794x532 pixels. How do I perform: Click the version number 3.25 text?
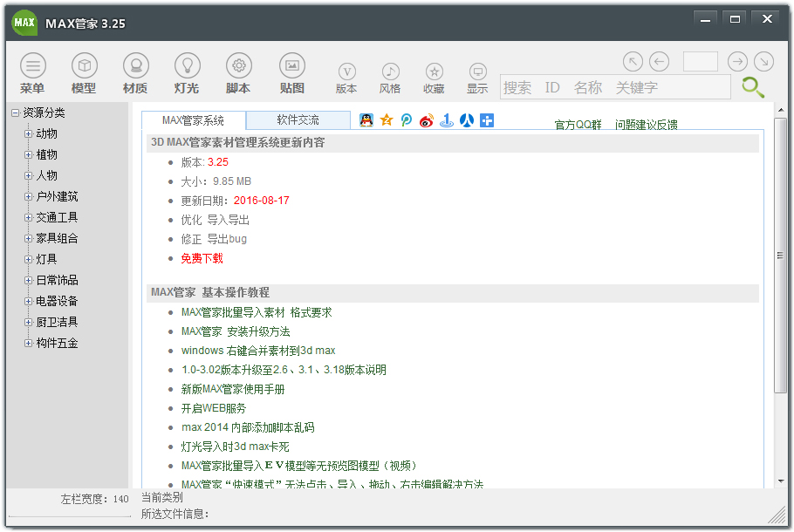coord(218,162)
